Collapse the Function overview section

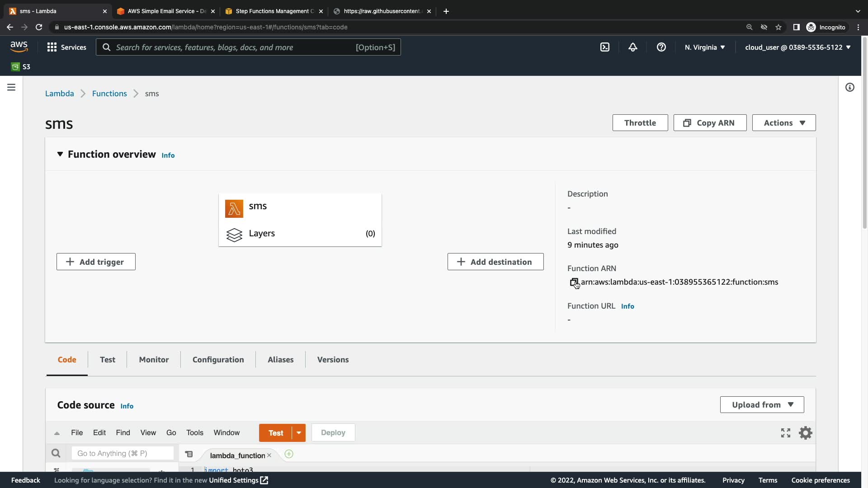coord(60,155)
